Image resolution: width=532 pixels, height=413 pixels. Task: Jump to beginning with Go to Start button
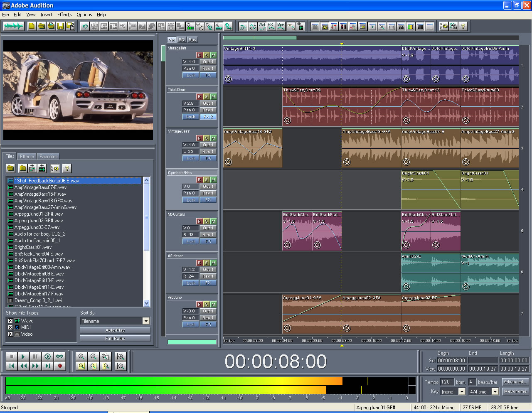pos(12,366)
